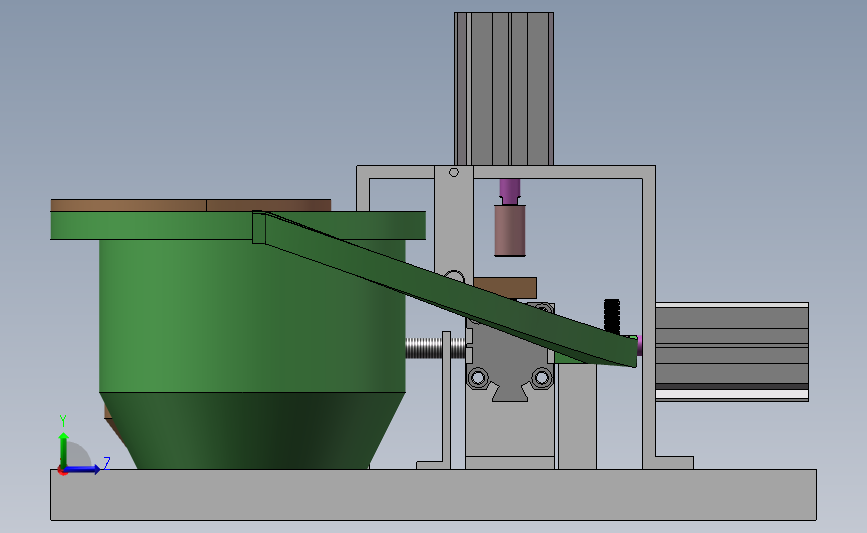The width and height of the screenshot is (867, 533).
Task: Select the black bolt above the chute end
Action: (x=612, y=317)
